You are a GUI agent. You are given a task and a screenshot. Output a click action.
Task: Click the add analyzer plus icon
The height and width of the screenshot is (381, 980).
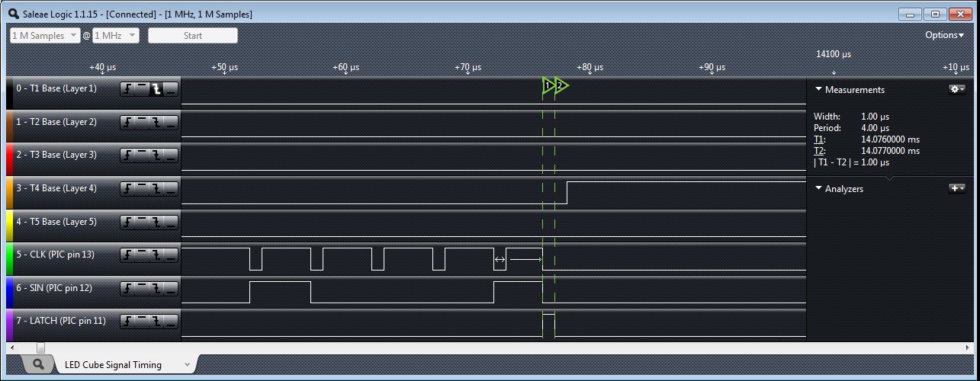(956, 188)
